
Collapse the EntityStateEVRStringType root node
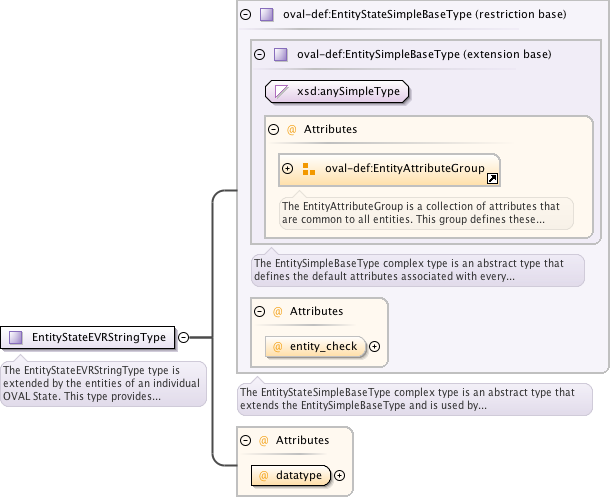click(183, 338)
